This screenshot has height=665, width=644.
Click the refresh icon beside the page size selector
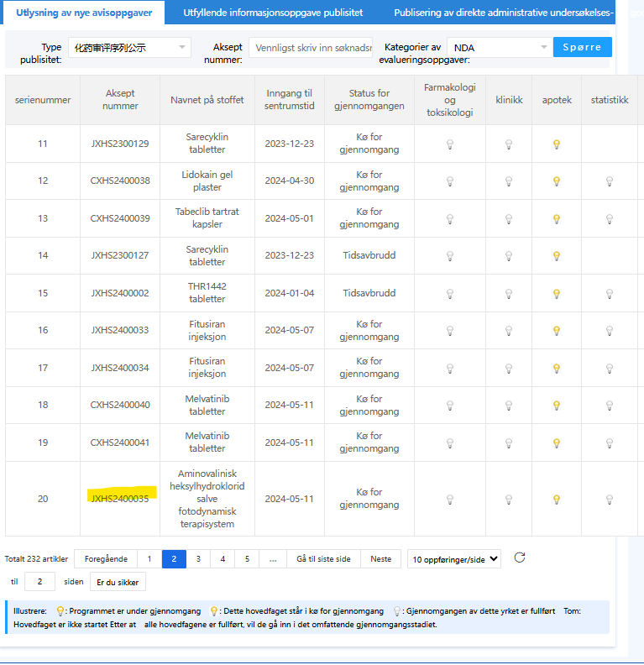pos(520,558)
